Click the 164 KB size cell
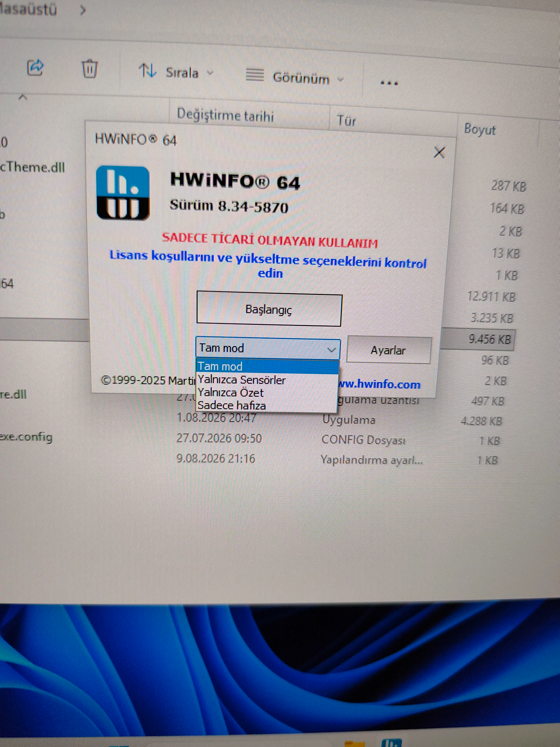 (x=507, y=209)
